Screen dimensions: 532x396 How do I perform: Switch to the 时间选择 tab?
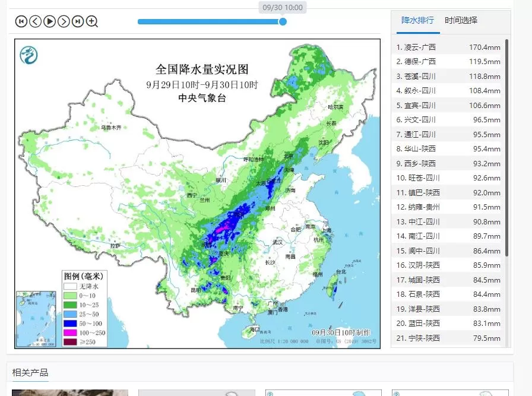point(461,20)
